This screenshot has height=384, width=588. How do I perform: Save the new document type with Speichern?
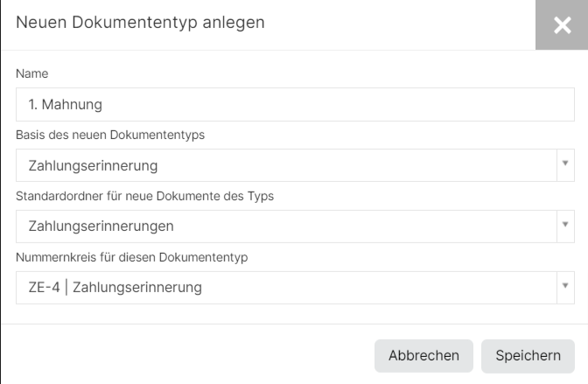(x=528, y=356)
